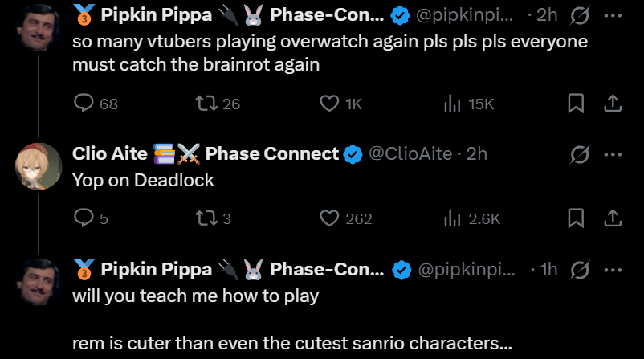Open Clio Aite's profile avatar
The height and width of the screenshot is (359, 644).
pyautogui.click(x=39, y=166)
